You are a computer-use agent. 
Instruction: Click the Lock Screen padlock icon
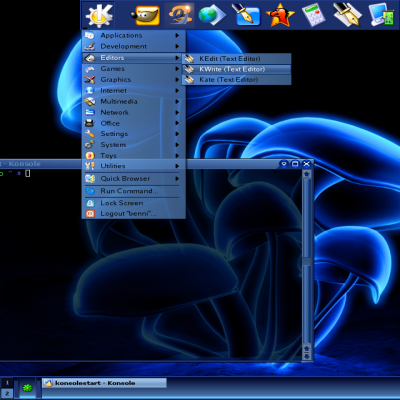(90, 203)
